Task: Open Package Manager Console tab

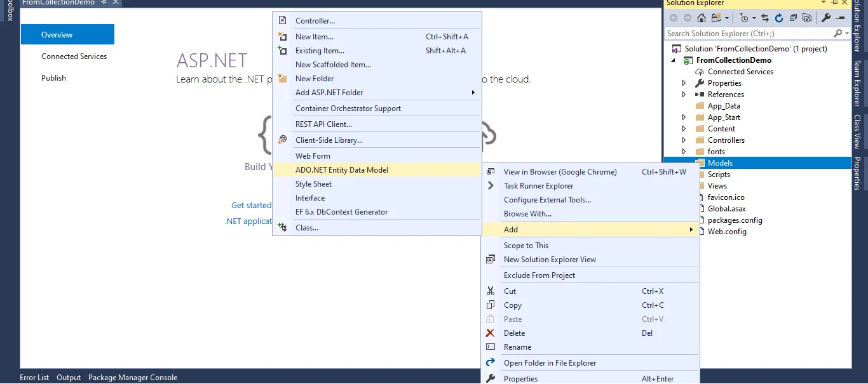Action: [x=133, y=378]
